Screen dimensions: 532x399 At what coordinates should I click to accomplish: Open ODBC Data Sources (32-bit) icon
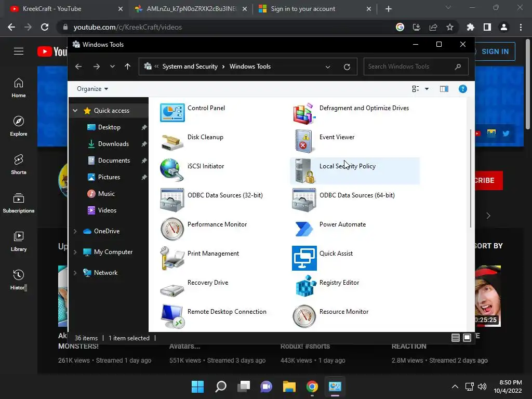pyautogui.click(x=172, y=200)
